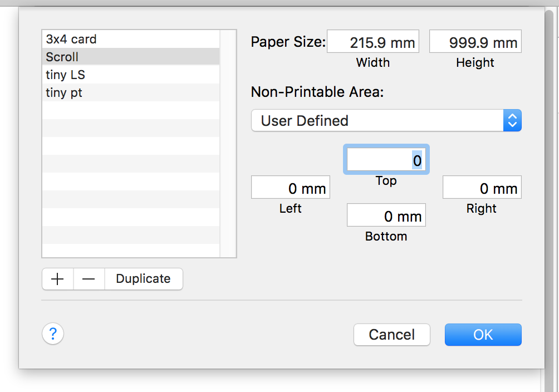Pick tiny pt from the paper list
Screen dimensions: 559x392
[131, 92]
